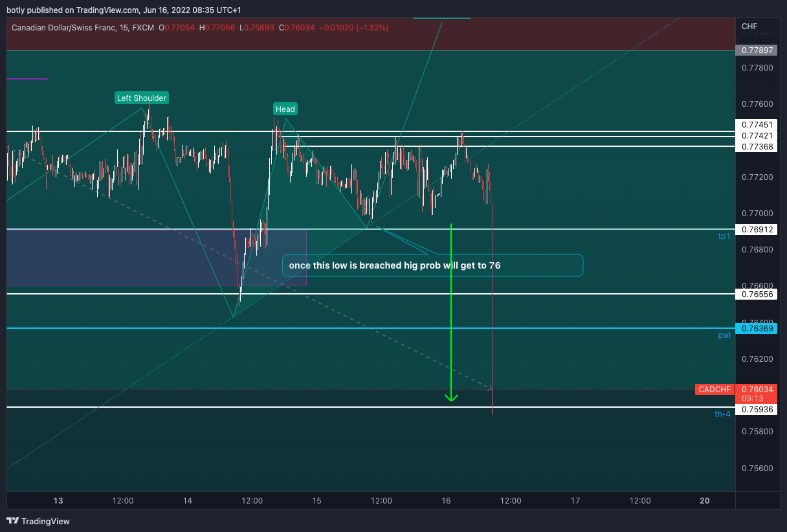
Task: Click the 0.77000 price scale tick
Action: pos(757,213)
